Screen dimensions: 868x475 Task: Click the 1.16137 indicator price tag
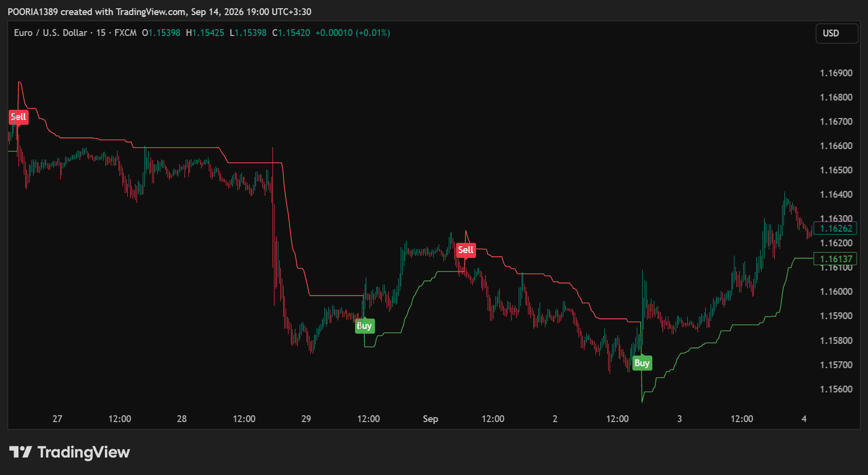click(x=835, y=259)
